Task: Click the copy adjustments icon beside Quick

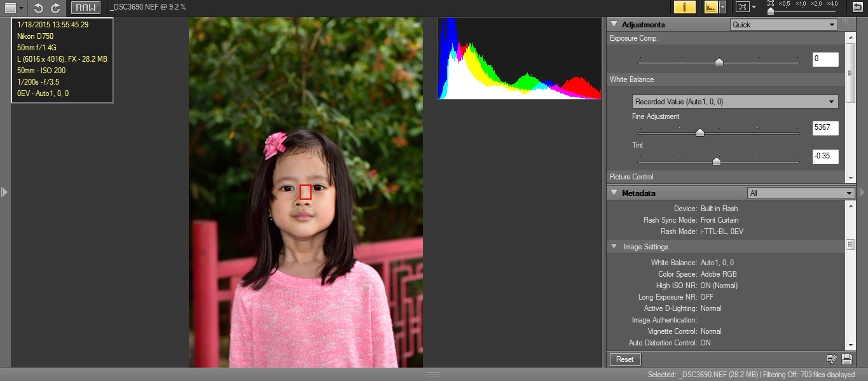Action: pyautogui.click(x=846, y=24)
